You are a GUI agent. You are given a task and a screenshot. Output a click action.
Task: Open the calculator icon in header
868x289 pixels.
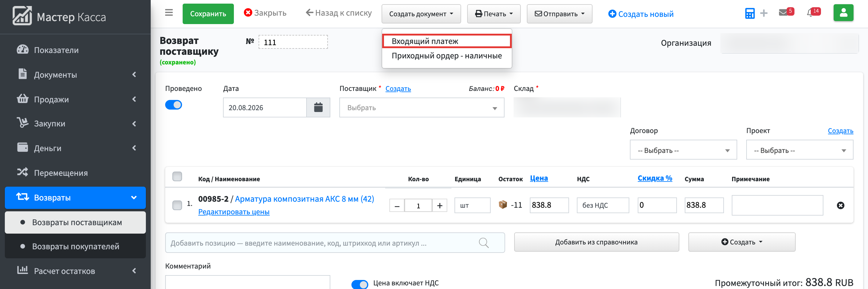point(750,14)
